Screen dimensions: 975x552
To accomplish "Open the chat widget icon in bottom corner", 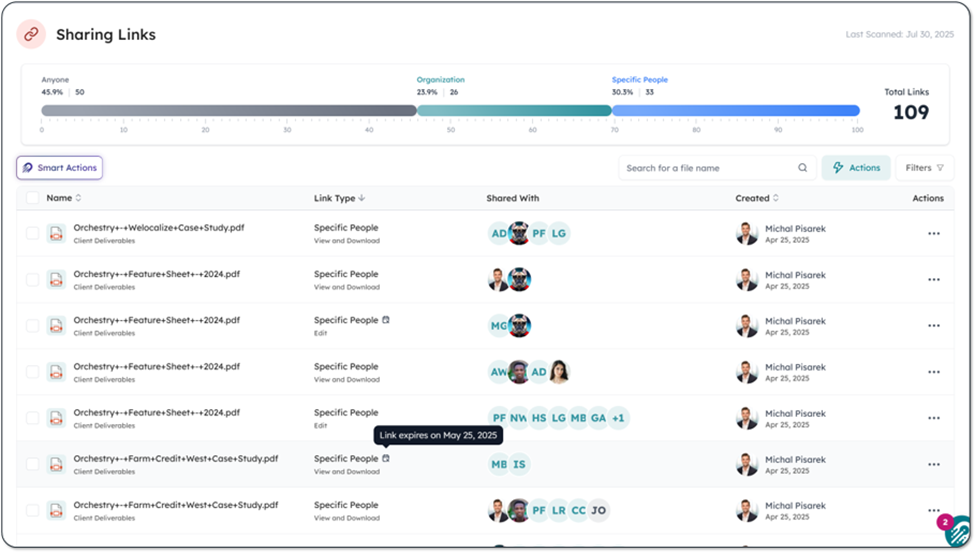I will click(957, 530).
